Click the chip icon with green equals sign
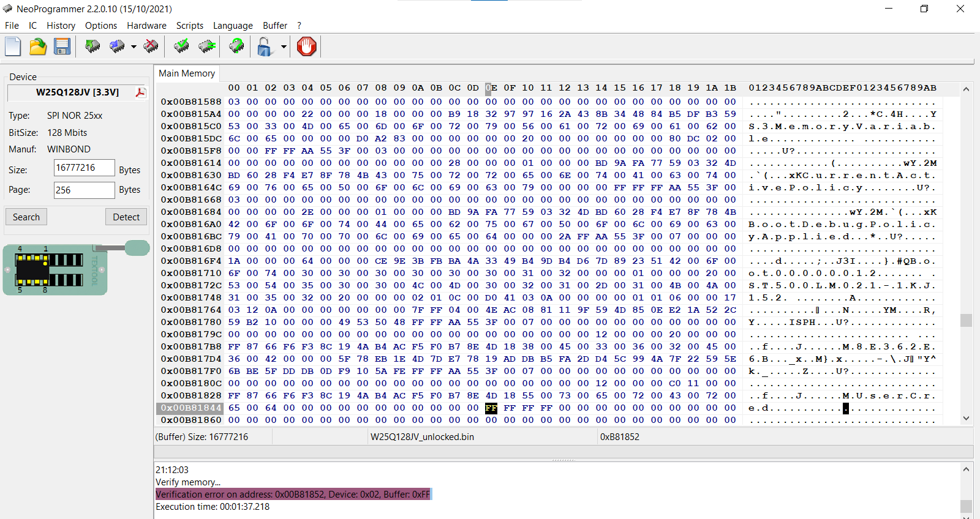The width and height of the screenshot is (980, 519). click(x=207, y=47)
